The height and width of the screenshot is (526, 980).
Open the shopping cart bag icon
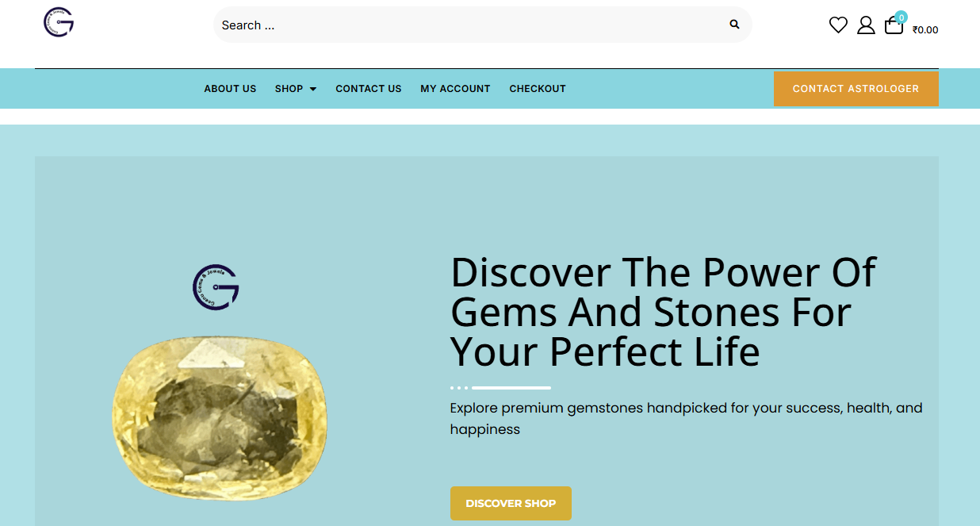tap(894, 26)
